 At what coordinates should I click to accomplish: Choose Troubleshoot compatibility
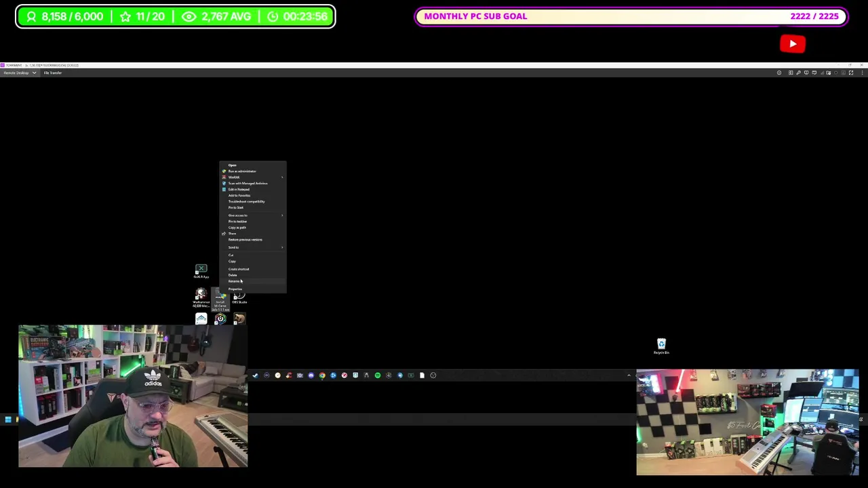pos(252,202)
